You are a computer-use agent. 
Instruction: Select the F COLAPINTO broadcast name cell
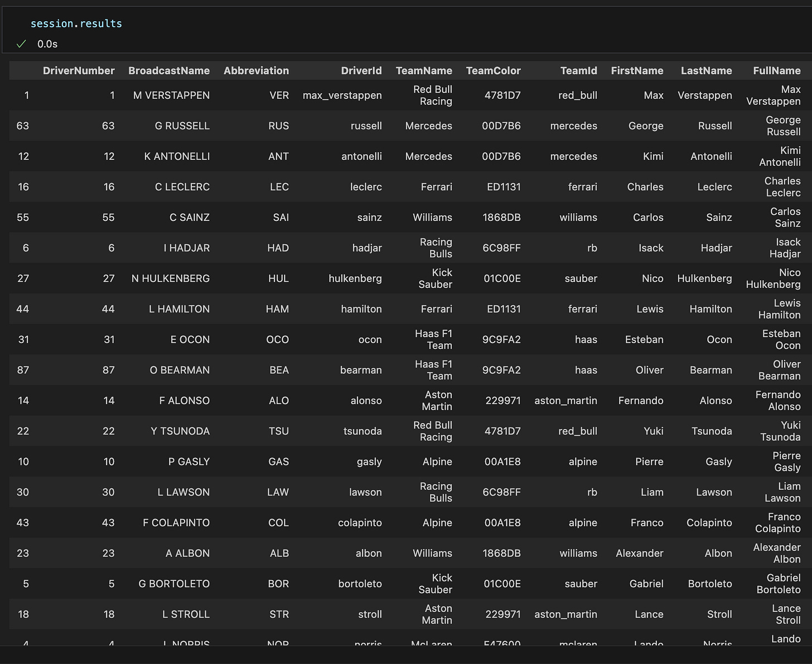click(x=176, y=523)
